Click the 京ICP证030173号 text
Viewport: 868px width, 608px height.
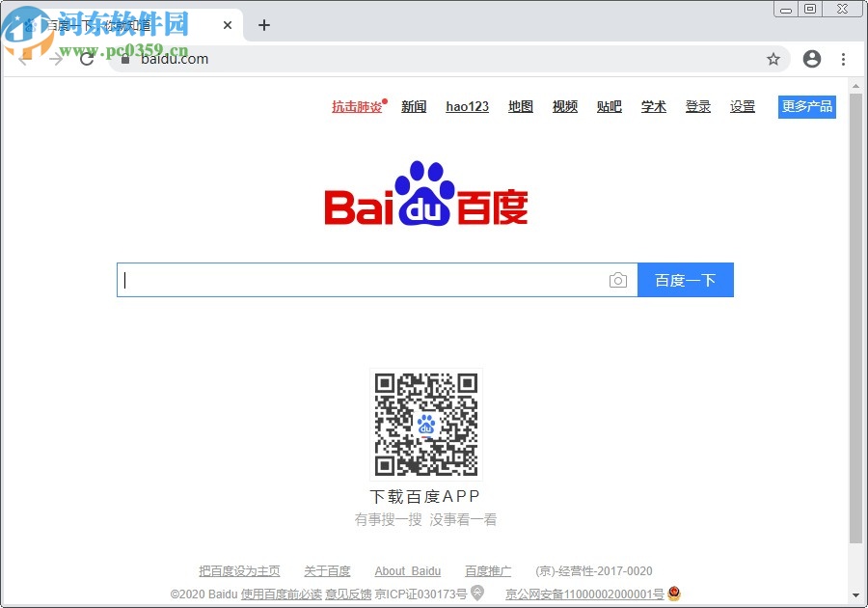click(420, 594)
